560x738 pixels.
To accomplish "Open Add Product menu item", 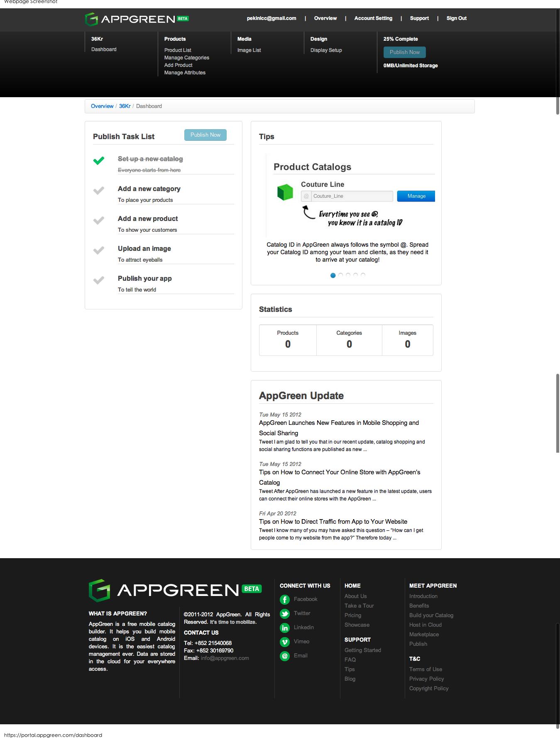I will [179, 65].
